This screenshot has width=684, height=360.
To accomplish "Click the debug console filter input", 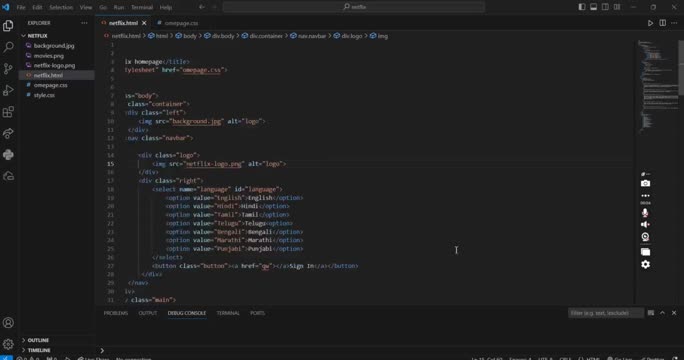I will [x=605, y=313].
